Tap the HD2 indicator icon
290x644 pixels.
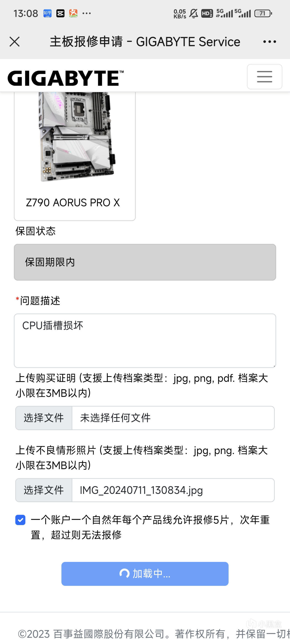pos(207,13)
